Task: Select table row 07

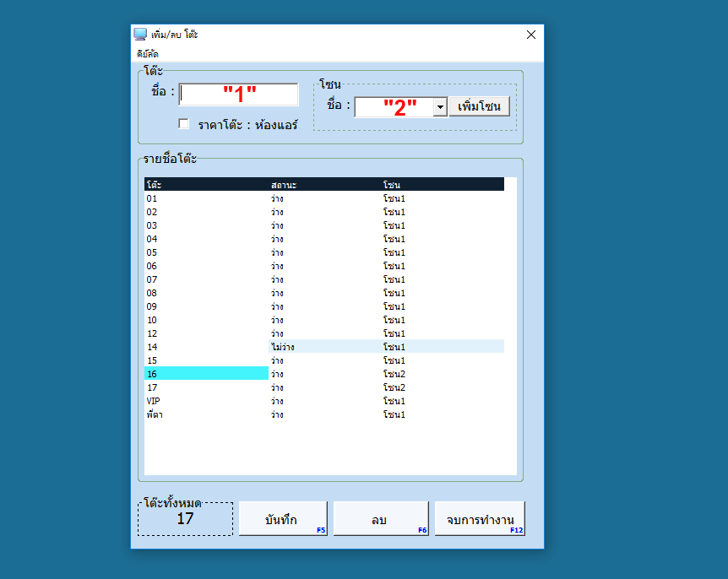Action: pos(324,279)
